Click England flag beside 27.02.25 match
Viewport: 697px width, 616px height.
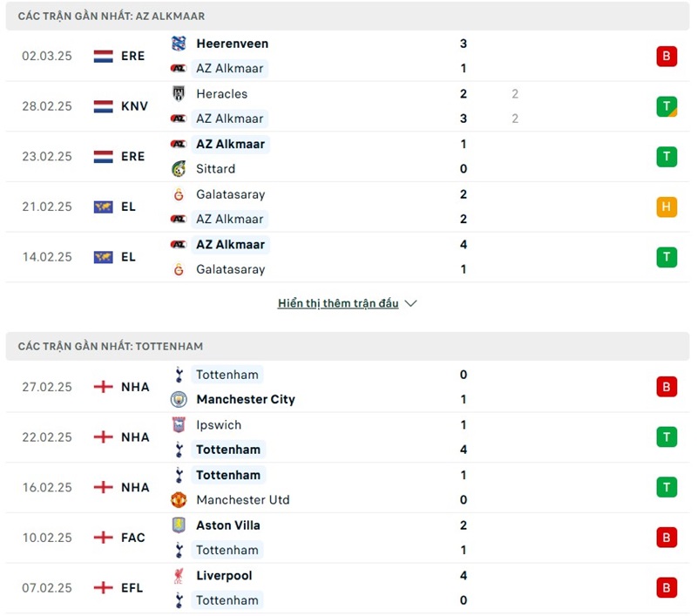click(x=104, y=387)
